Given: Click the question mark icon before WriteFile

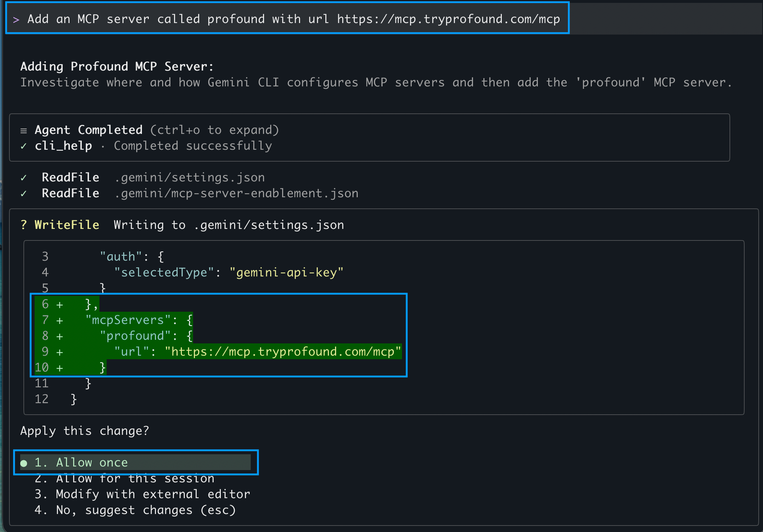Looking at the screenshot, I should click(24, 225).
